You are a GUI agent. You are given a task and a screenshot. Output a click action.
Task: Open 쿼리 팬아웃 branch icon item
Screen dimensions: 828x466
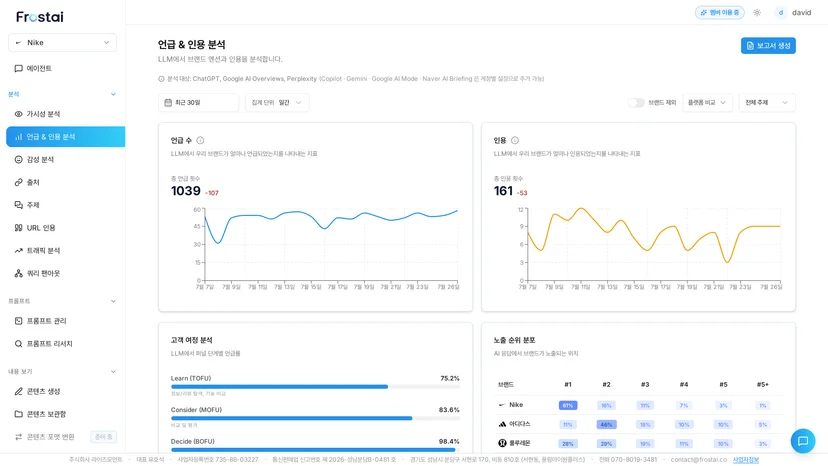(x=18, y=273)
